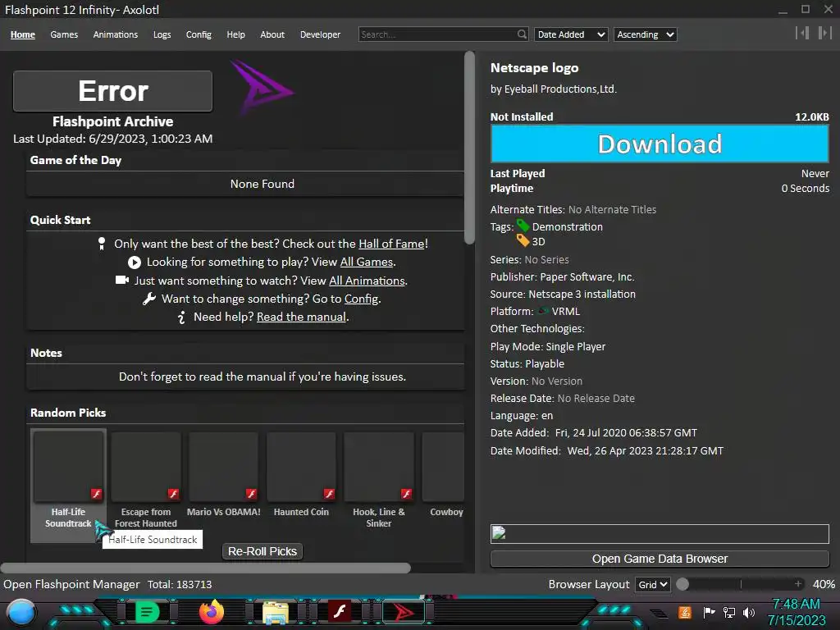Click the Action Center flag tray icon
840x630 pixels.
[x=709, y=612]
